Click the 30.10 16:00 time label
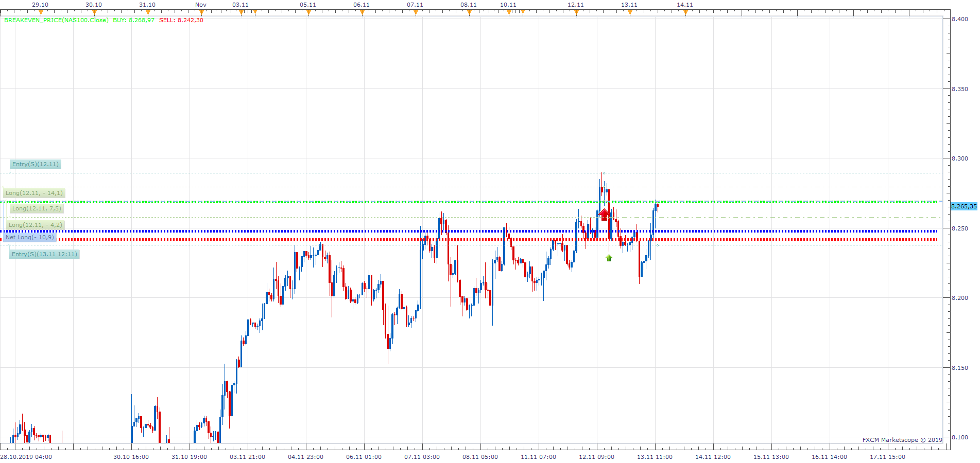 coord(131,457)
